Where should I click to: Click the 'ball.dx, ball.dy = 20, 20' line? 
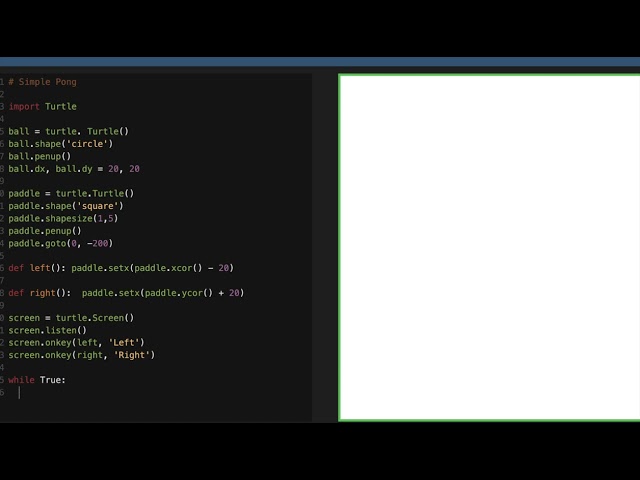(74, 169)
